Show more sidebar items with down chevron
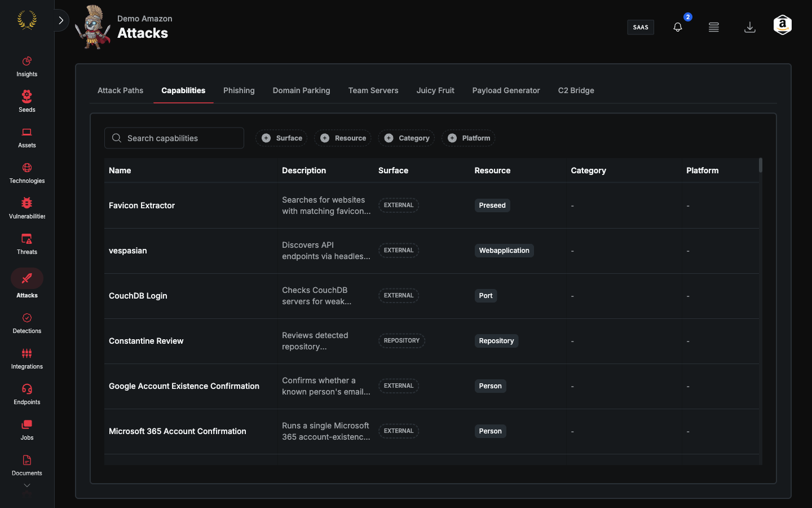This screenshot has height=508, width=812. (27, 485)
